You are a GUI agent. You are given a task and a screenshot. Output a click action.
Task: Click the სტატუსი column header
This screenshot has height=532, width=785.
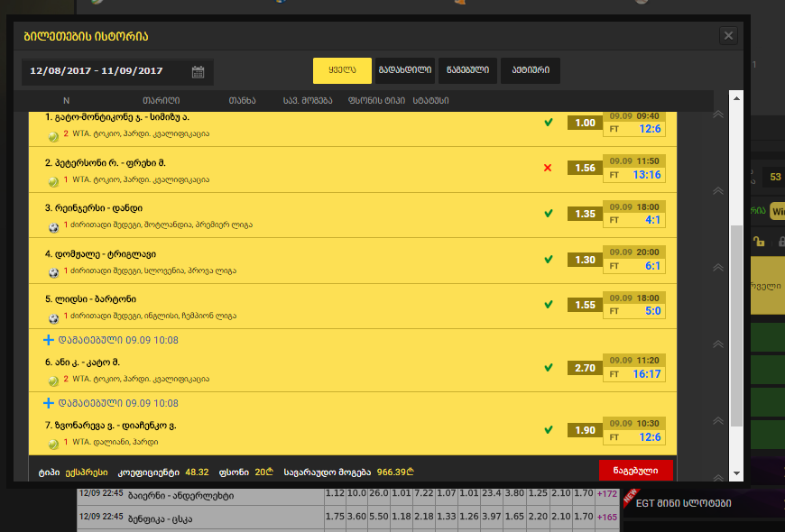[431, 101]
